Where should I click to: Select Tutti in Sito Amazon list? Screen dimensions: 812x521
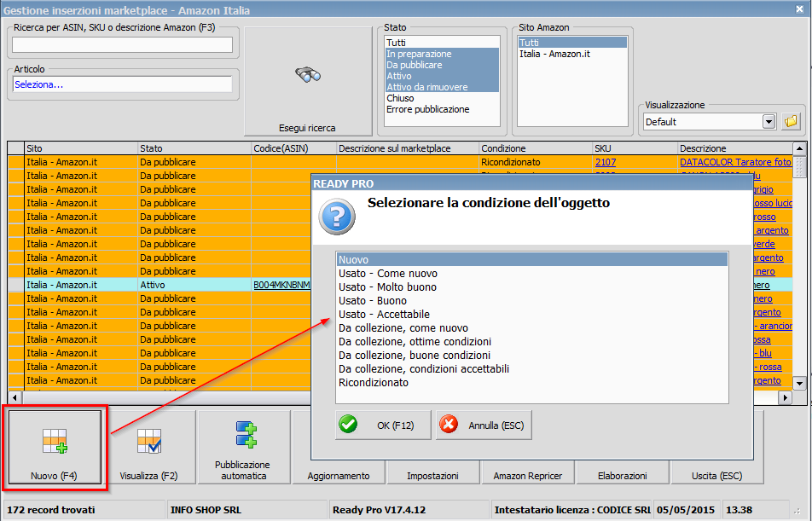(x=573, y=43)
